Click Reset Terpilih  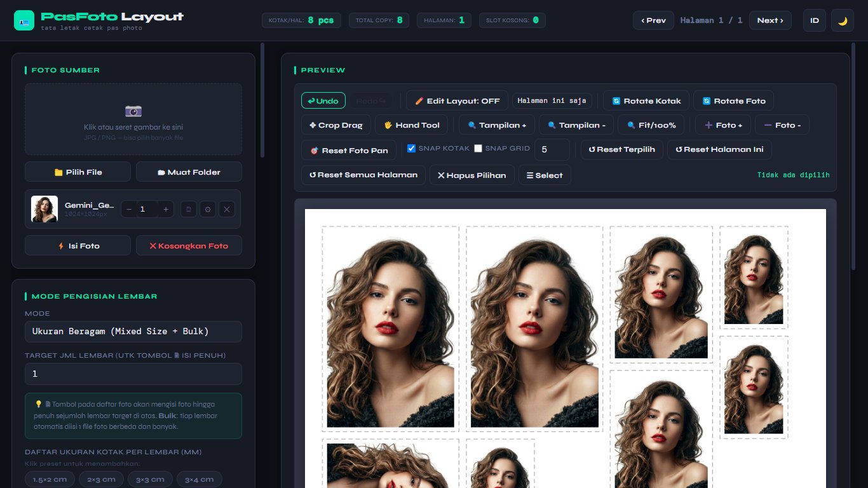tap(622, 150)
